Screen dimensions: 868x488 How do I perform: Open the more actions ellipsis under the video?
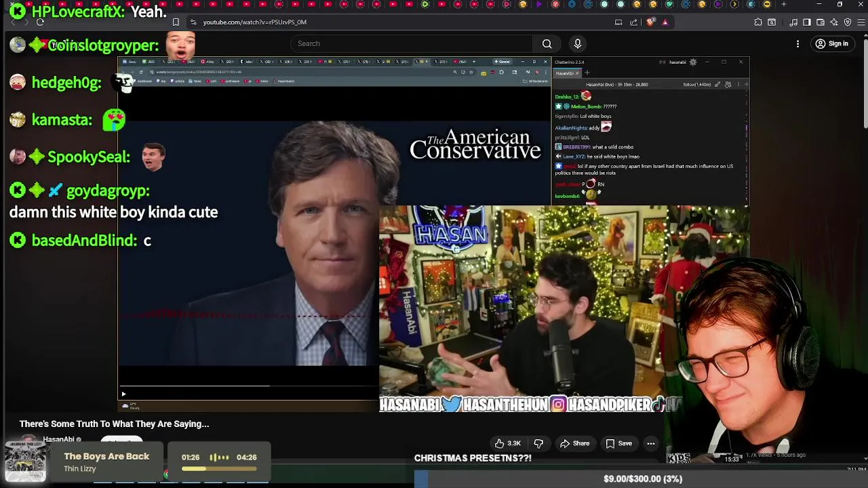click(x=650, y=443)
